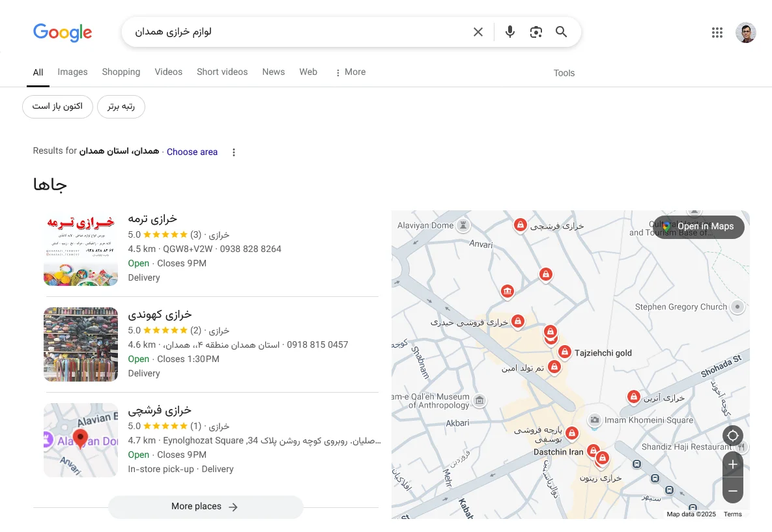
Task: Click the 'جاها' places heading
Action: point(50,184)
